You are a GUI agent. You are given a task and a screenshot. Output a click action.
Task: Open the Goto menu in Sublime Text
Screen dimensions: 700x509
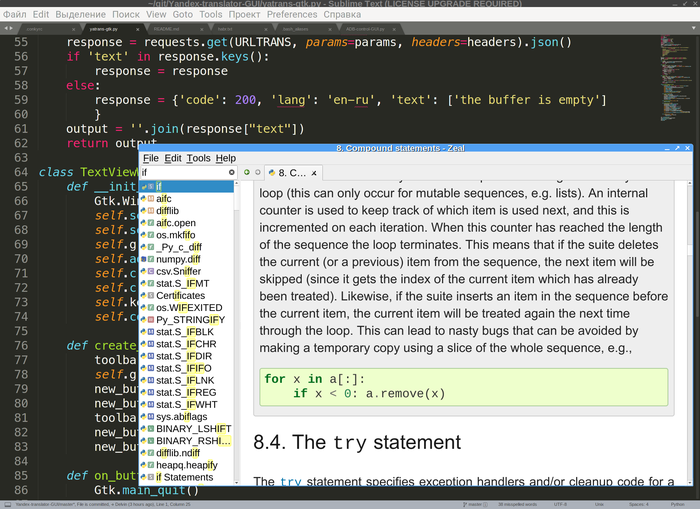pyautogui.click(x=181, y=16)
